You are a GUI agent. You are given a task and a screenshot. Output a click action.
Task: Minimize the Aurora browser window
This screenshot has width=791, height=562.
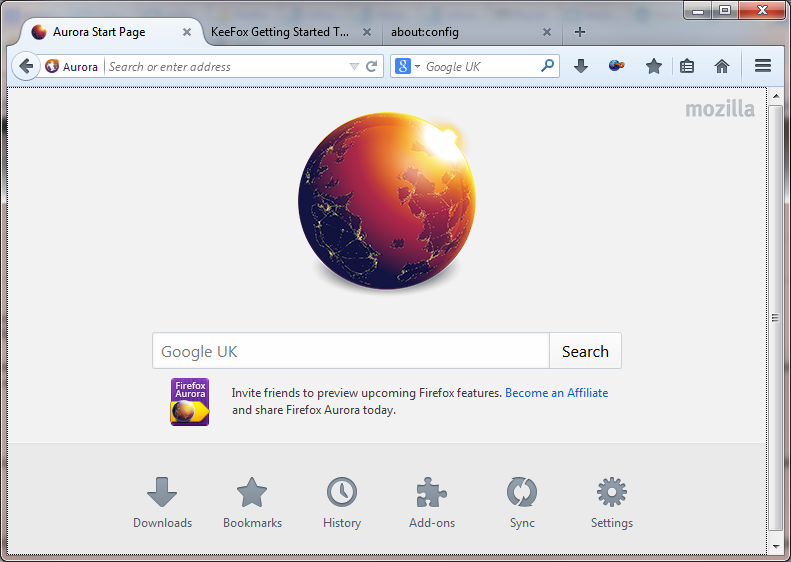[698, 10]
